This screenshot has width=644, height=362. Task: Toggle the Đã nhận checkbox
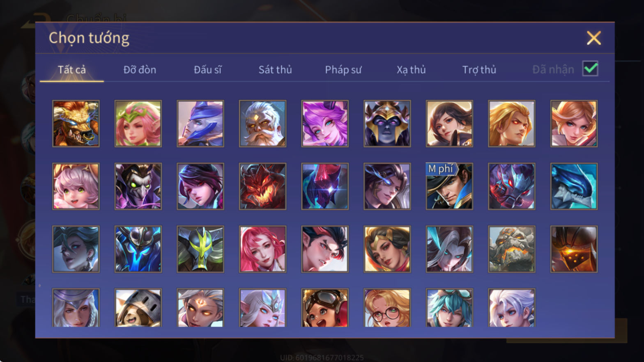click(x=590, y=69)
